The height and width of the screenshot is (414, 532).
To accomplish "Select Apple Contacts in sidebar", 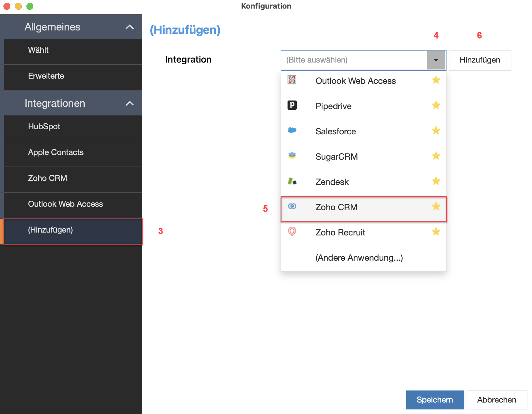I will click(x=56, y=152).
